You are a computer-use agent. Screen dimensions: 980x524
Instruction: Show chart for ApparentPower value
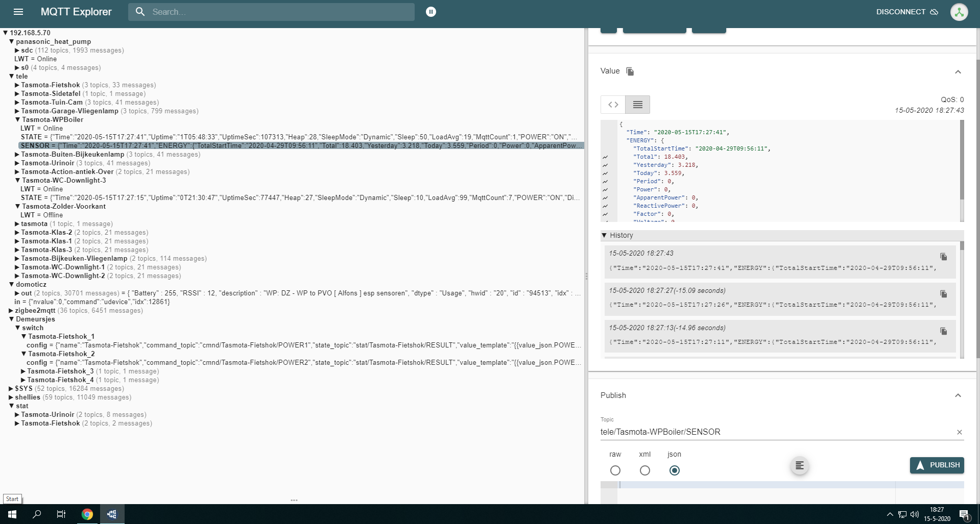(x=605, y=198)
